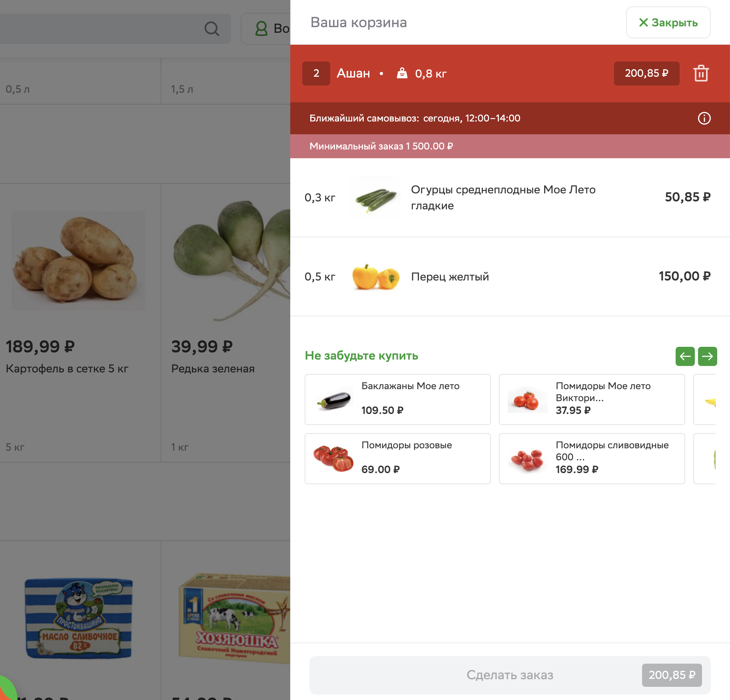Open Помидоры сливовидные 600 suggestion card
Image resolution: width=730 pixels, height=700 pixels.
[x=592, y=459]
